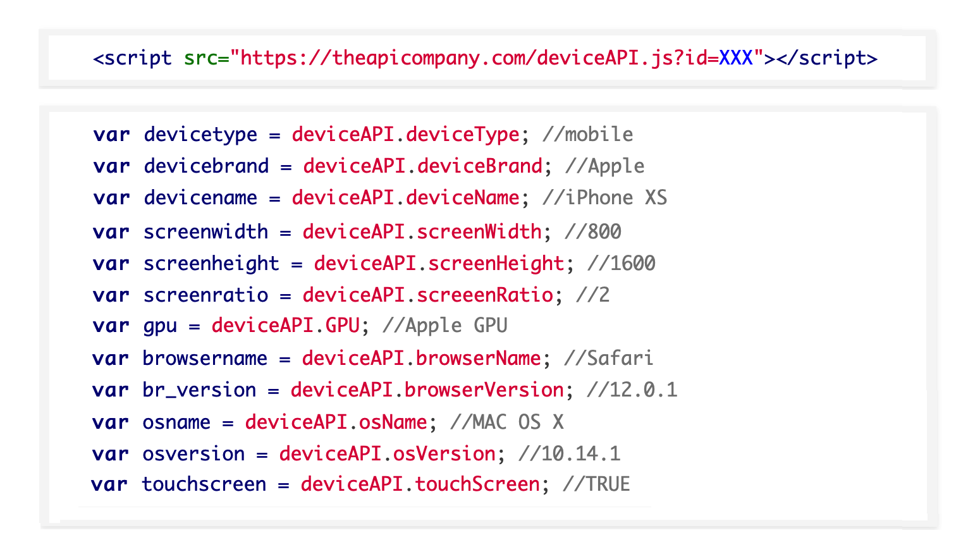Click the "screenwidth" variable name
Viewport: 980px width, 554px height.
(205, 232)
